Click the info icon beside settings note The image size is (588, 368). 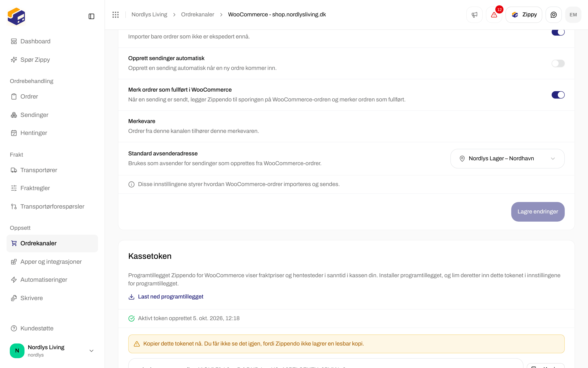coord(131,184)
